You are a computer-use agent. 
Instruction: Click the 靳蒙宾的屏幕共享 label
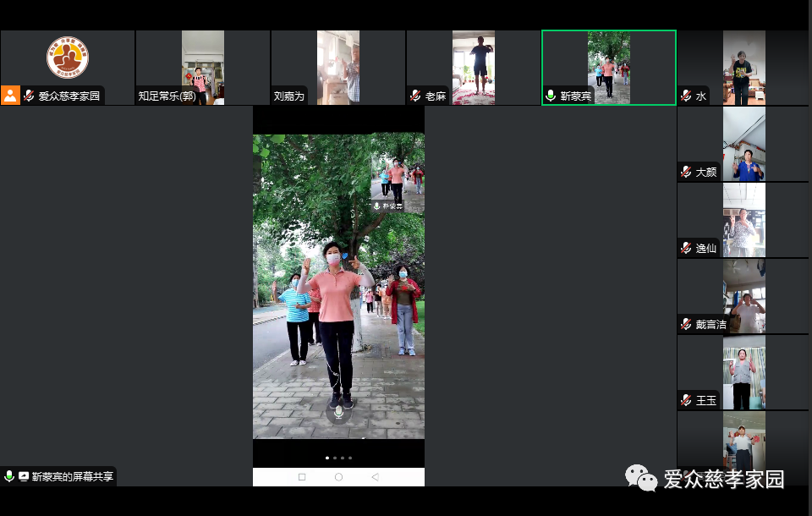73,476
